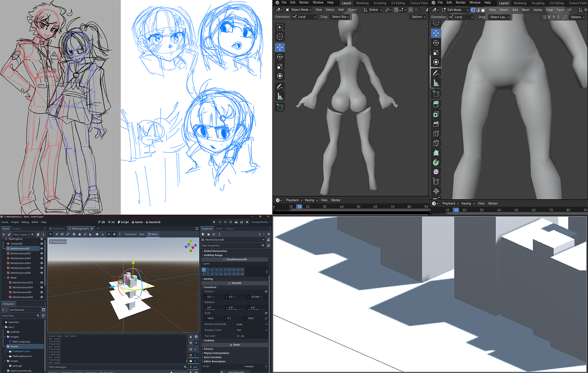Open the Edit Mode dropdown in right Blender window
This screenshot has height=373, width=588.
coord(455,10)
